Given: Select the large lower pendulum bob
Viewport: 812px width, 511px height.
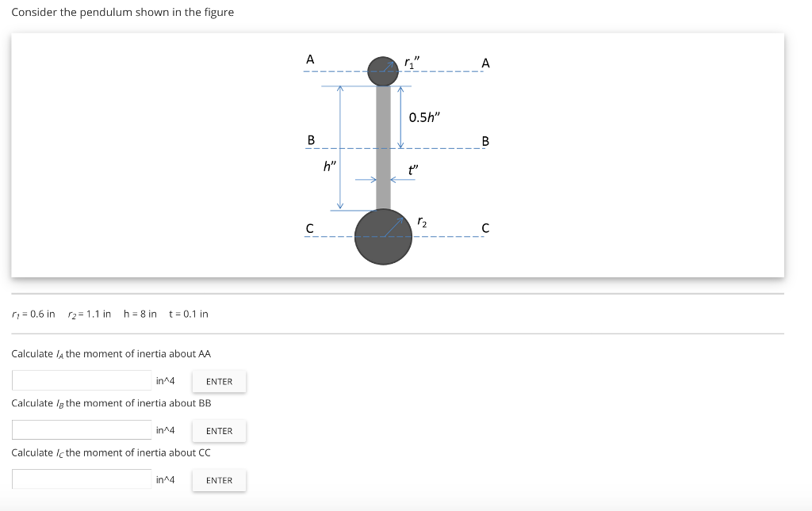Looking at the screenshot, I should tap(384, 235).
